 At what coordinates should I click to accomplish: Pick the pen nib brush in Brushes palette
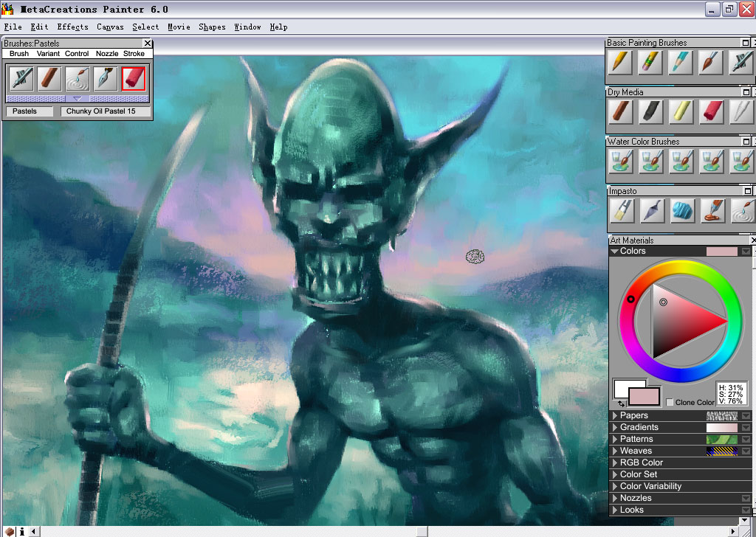105,79
